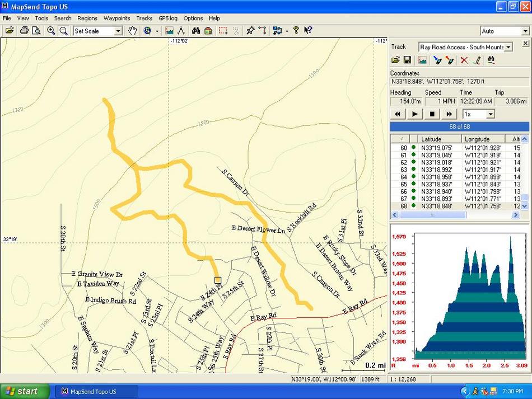Open the File menu
The image size is (532, 399).
tap(7, 18)
